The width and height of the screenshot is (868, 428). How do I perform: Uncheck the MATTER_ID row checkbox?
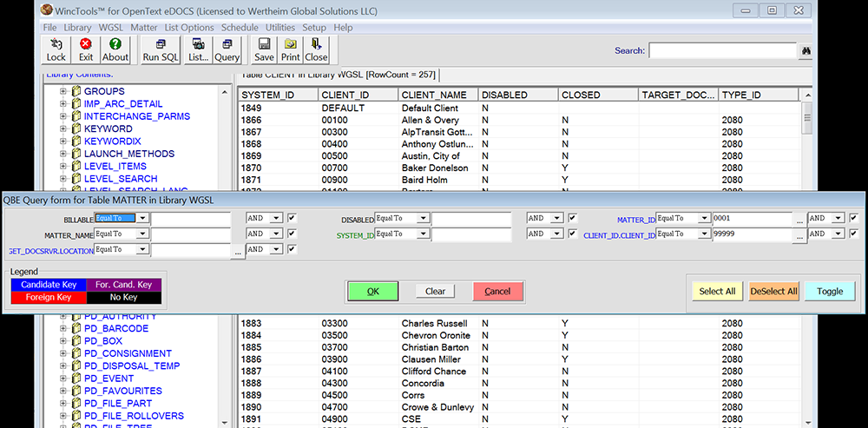854,218
